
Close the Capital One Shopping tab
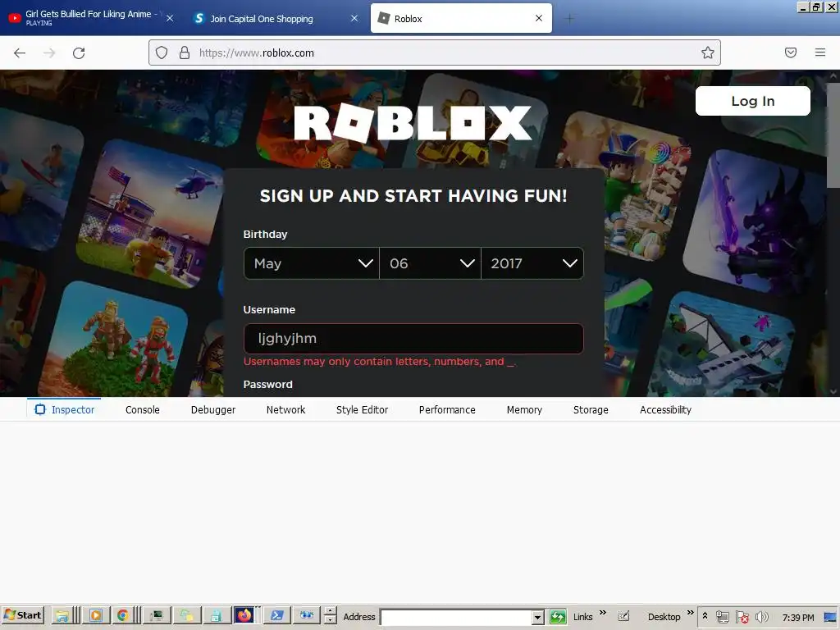[x=354, y=18]
